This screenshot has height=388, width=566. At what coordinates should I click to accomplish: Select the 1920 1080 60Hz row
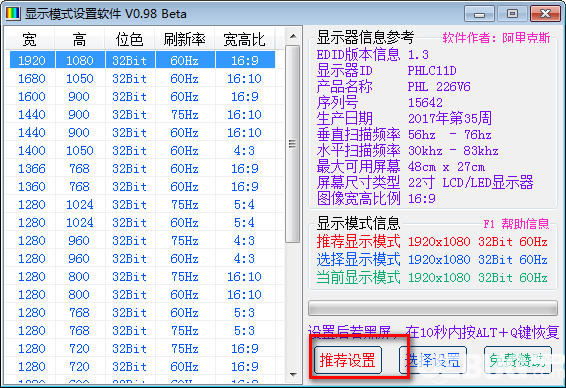pyautogui.click(x=142, y=60)
